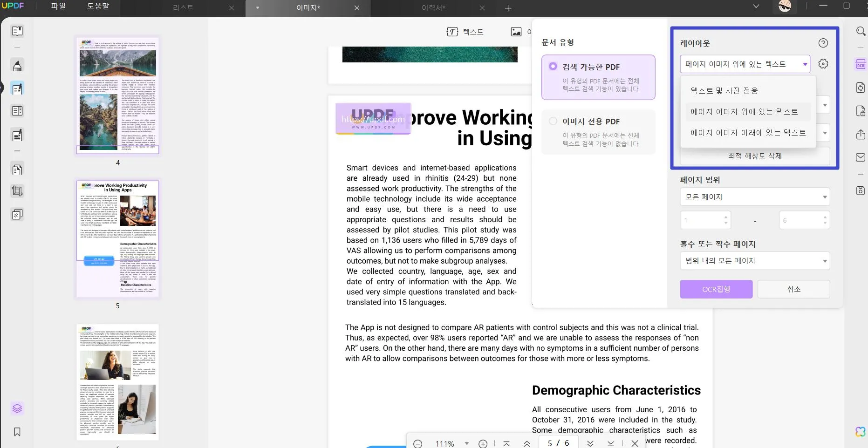This screenshot has width=868, height=448.
Task: Choose 페이지 이미지 아래에 있는 텍스트 list option
Action: coord(748,132)
